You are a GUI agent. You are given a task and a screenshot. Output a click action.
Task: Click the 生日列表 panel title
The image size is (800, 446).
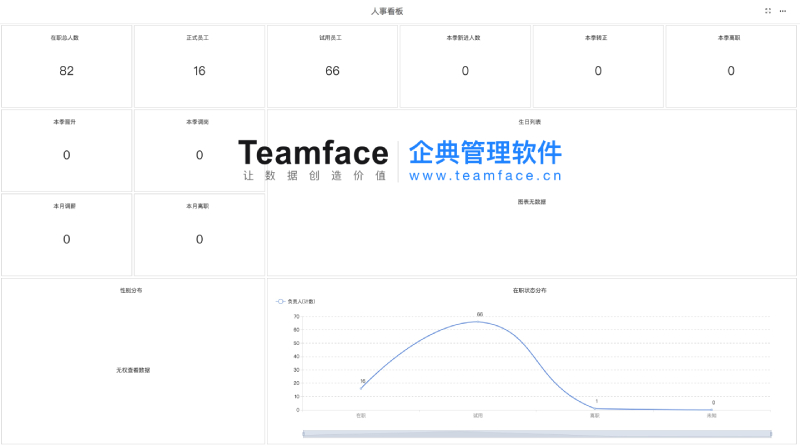[x=530, y=122]
